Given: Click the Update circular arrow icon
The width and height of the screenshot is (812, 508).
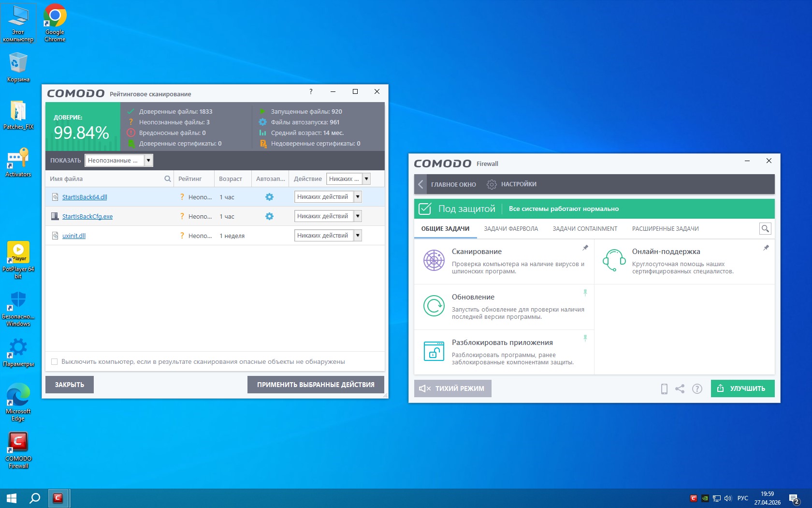Looking at the screenshot, I should [x=434, y=306].
